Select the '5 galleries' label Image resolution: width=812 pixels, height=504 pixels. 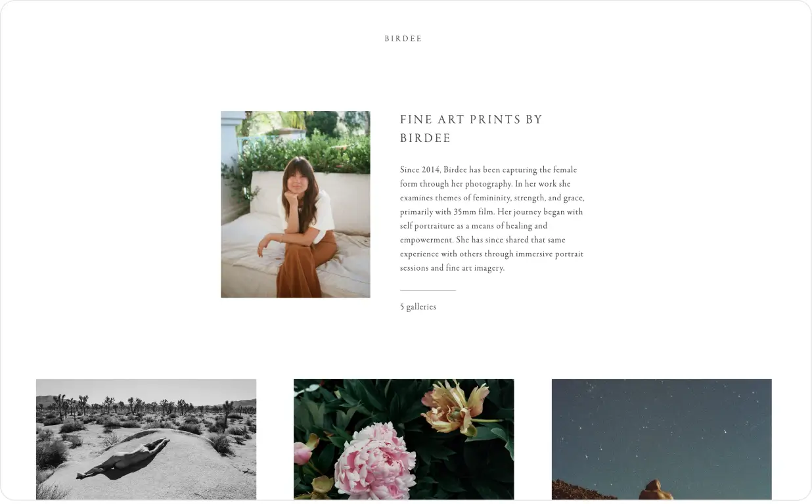(418, 307)
